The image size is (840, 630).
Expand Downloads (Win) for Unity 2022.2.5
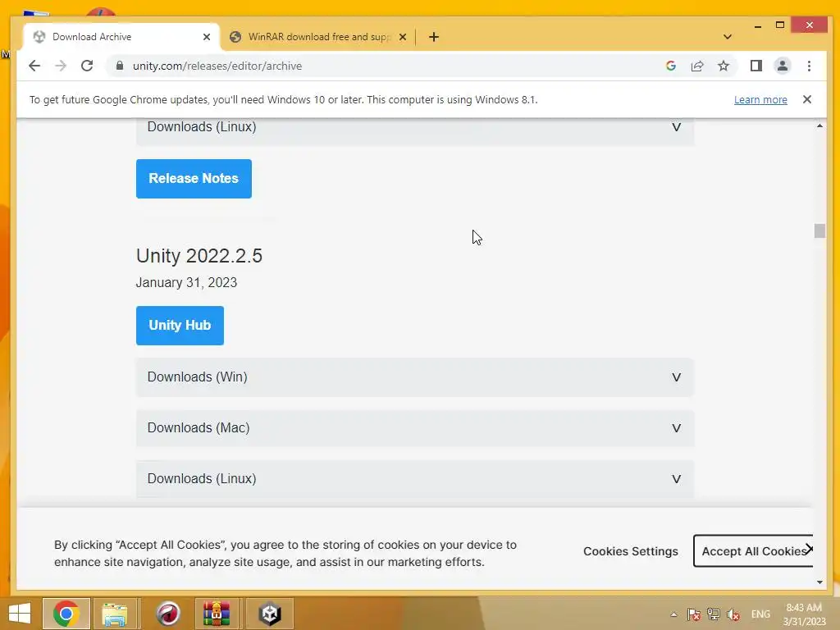pyautogui.click(x=415, y=377)
